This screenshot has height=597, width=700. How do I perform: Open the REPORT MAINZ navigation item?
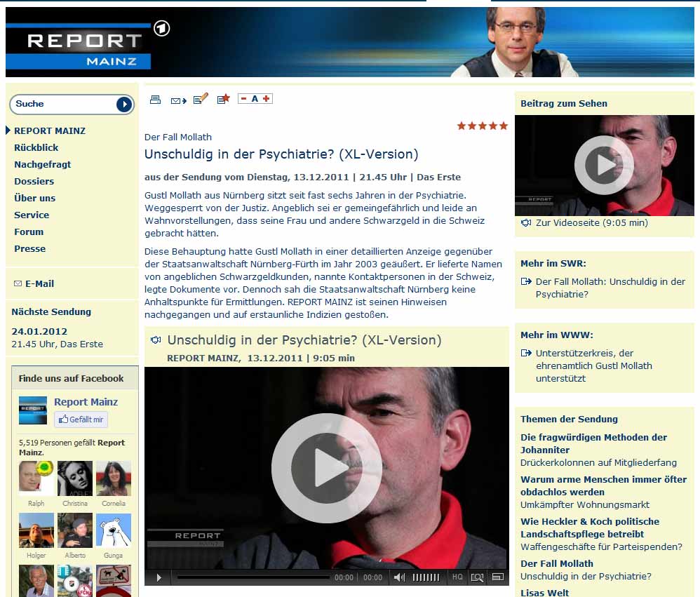[x=50, y=130]
